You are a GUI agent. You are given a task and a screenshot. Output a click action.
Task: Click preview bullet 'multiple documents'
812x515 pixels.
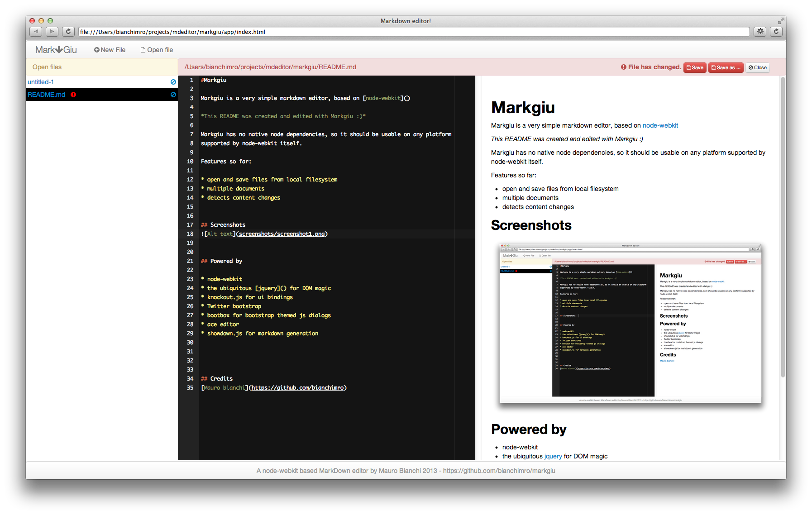530,198
